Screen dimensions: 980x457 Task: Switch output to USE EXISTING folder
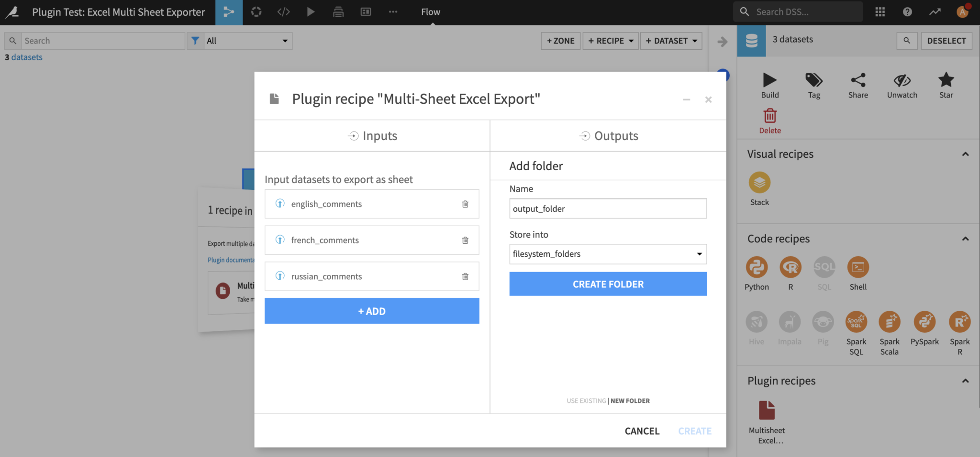[586, 401]
